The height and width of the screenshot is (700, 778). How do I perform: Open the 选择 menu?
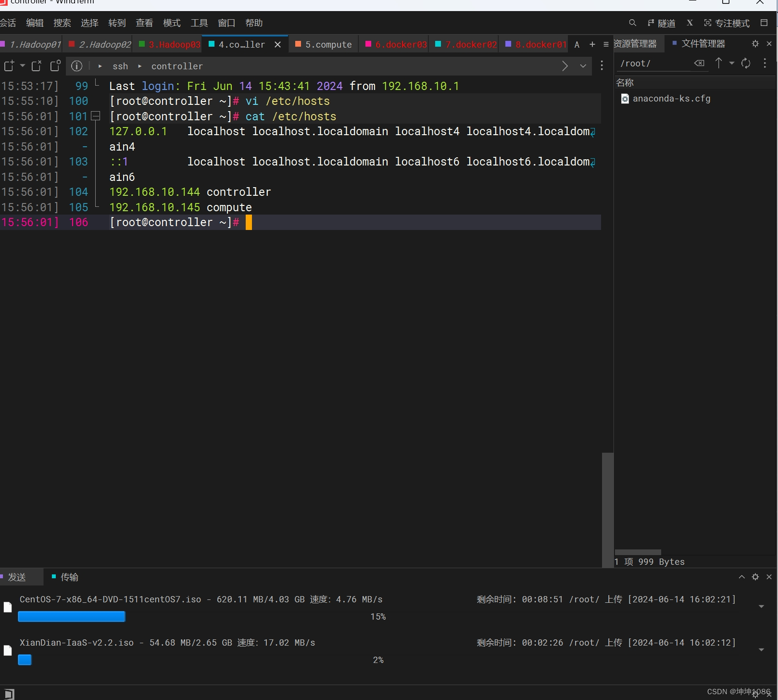coord(89,23)
